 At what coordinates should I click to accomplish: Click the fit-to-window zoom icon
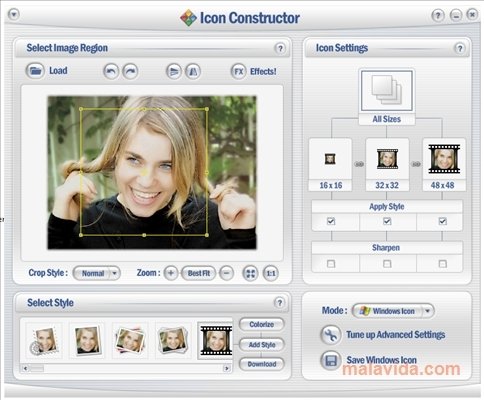pyautogui.click(x=250, y=274)
